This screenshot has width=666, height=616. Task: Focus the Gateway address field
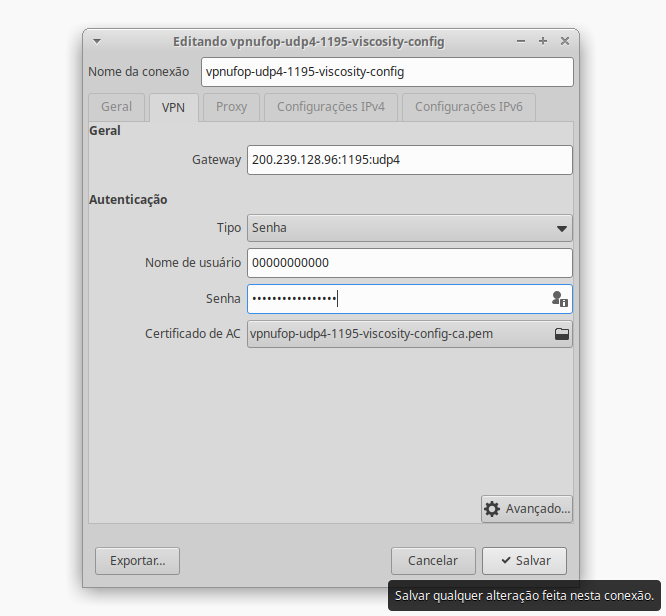410,160
